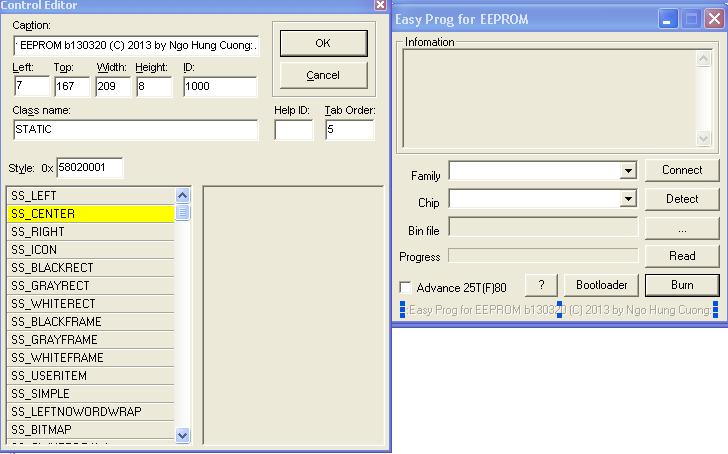Open the Family dropdown
728x454 pixels.
(x=628, y=171)
